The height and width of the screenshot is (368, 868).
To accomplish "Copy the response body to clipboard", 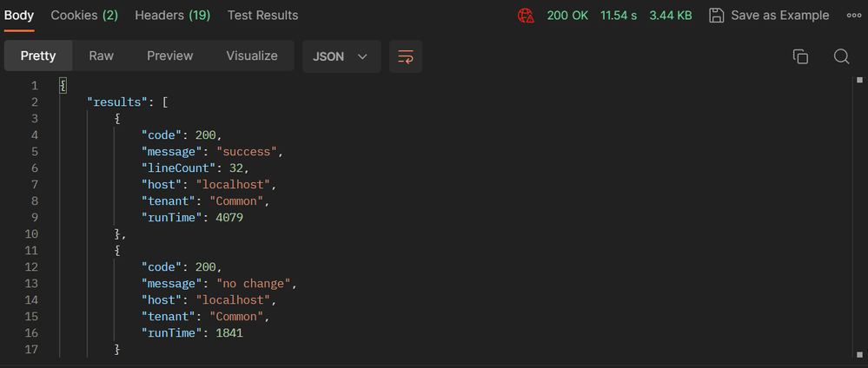I will pos(800,56).
